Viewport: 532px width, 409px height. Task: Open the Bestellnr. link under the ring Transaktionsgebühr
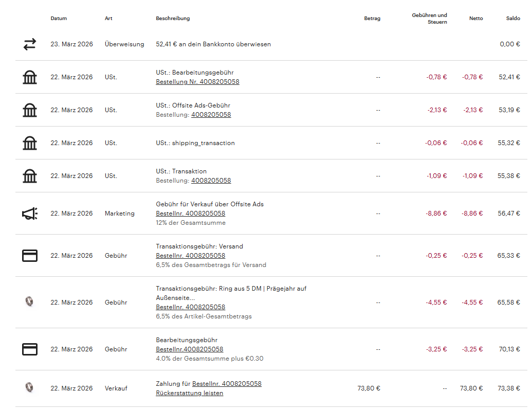pos(190,307)
